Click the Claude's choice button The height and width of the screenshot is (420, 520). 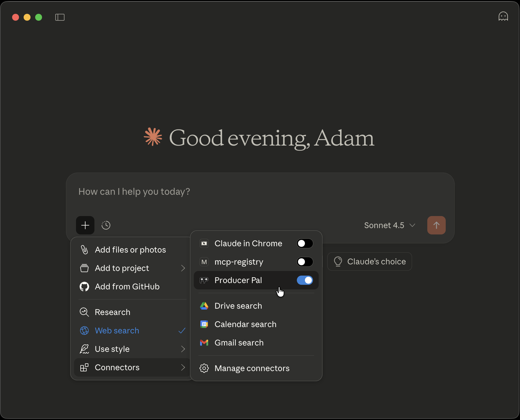[370, 261]
